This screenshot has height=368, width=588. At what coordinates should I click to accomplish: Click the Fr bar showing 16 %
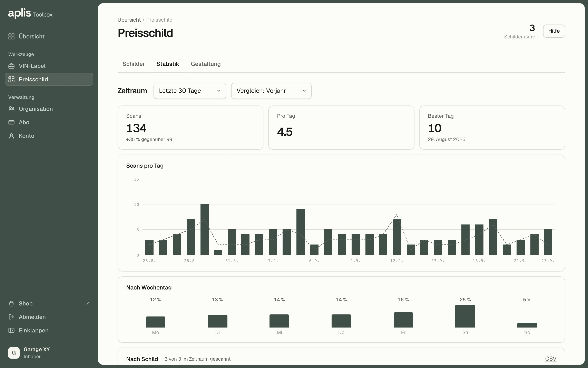tap(403, 320)
